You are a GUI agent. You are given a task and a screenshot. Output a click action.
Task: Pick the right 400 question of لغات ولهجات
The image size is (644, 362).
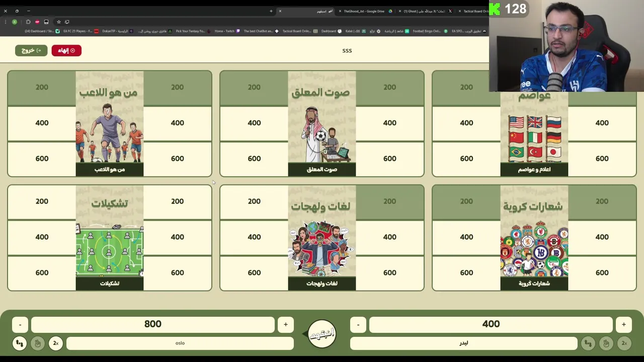390,237
